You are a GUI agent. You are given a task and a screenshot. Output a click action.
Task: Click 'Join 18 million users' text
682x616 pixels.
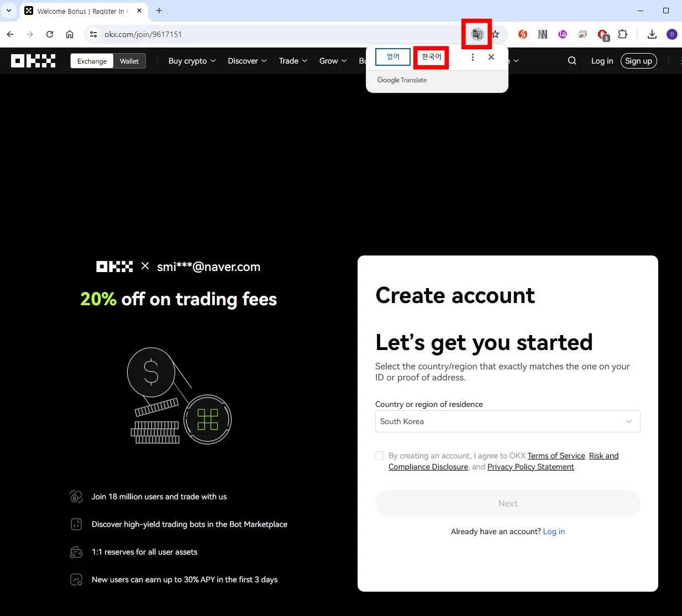pos(159,497)
